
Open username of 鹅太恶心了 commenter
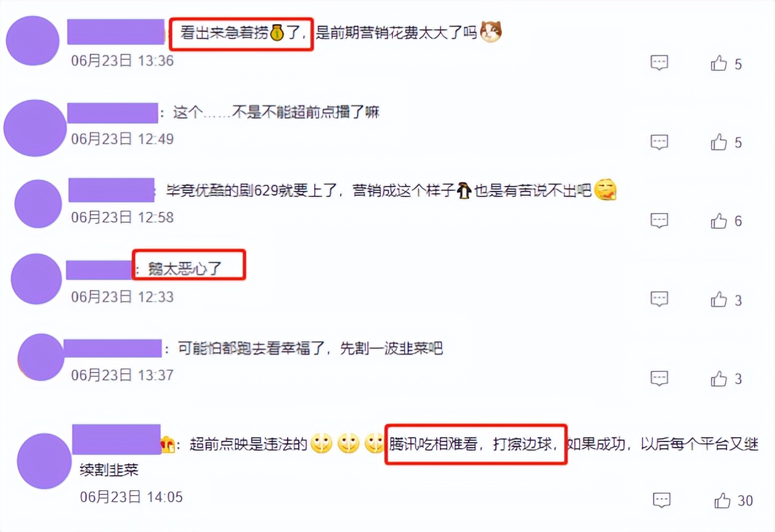[x=99, y=270]
